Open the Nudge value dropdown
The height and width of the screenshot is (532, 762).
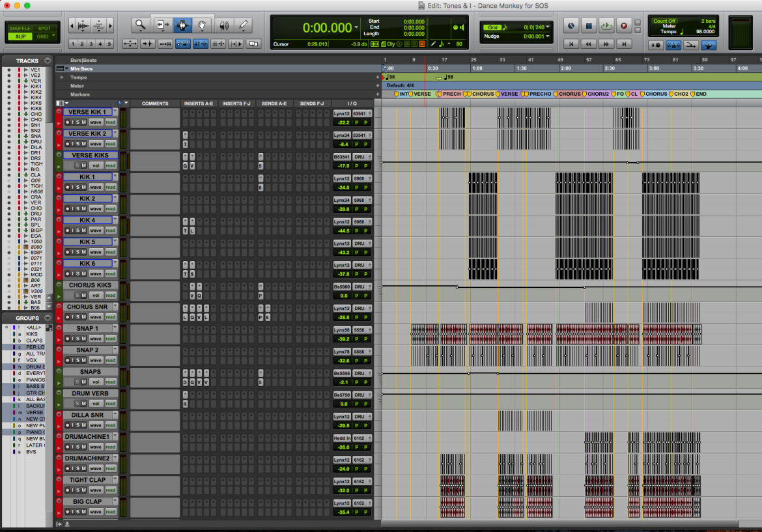(548, 36)
